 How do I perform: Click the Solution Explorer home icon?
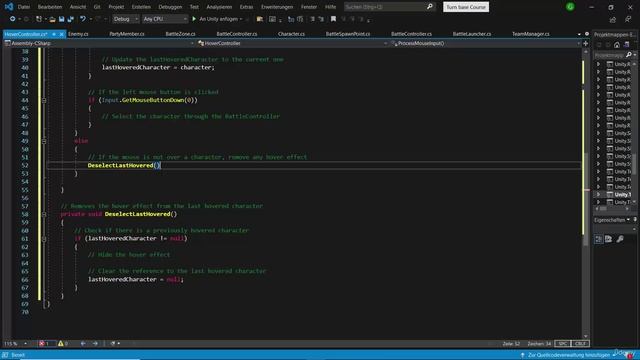[x=617, y=45]
